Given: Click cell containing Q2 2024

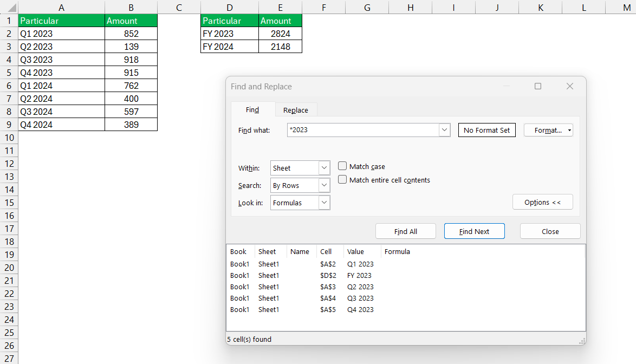Looking at the screenshot, I should [x=61, y=99].
